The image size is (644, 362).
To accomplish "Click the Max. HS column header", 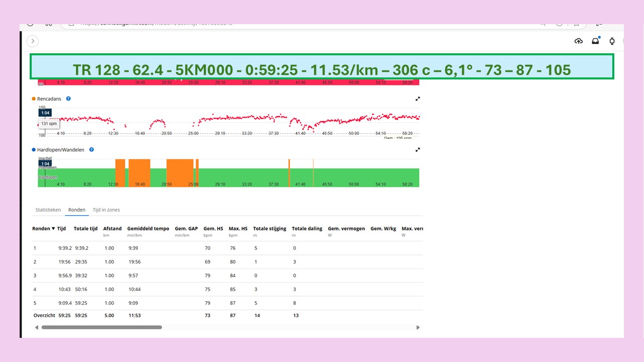I will pos(238,228).
